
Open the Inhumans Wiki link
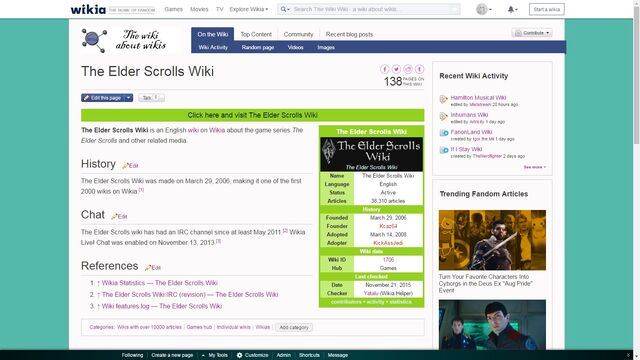click(469, 115)
